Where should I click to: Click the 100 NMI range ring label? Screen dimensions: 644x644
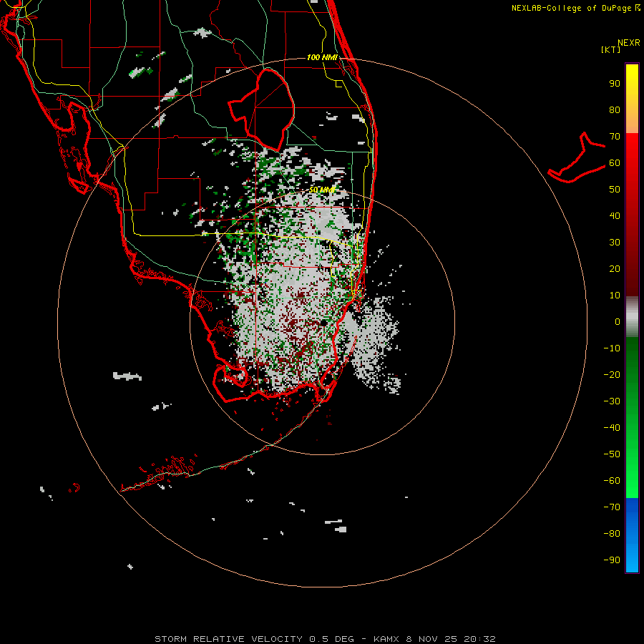pos(322,57)
